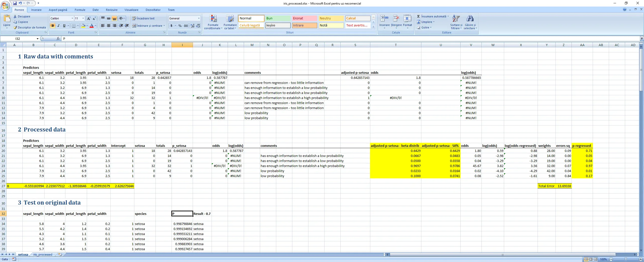Switch to the Revizuire ribbon tab

pyautogui.click(x=112, y=10)
